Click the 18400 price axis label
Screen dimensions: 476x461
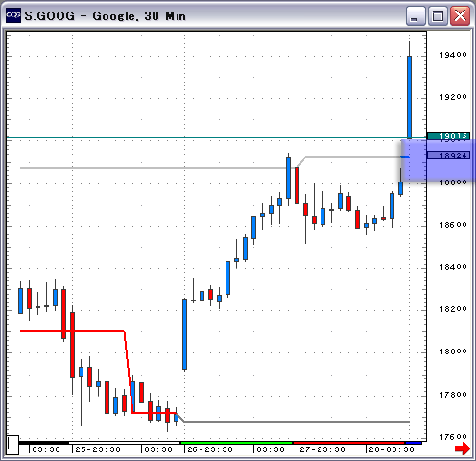coord(453,267)
